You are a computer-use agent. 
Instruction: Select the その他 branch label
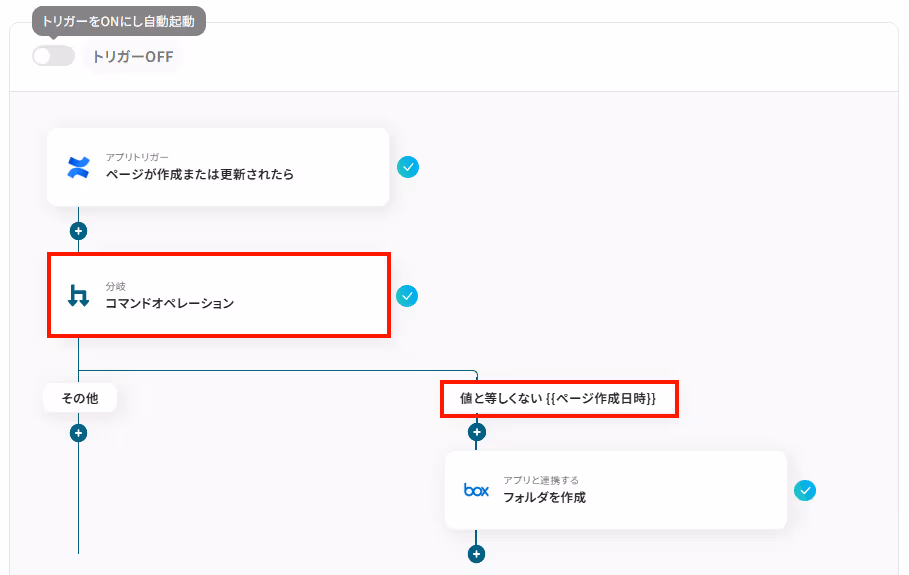80,398
